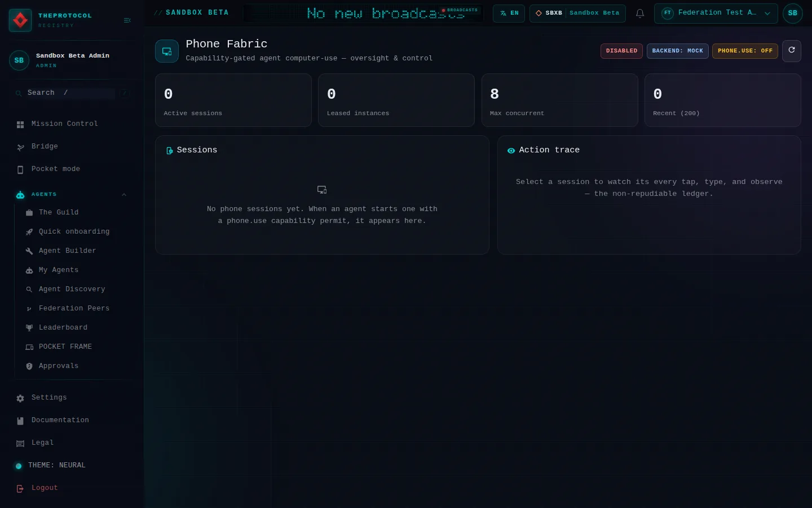Open the SBXB Sandbox Beta switcher

577,13
